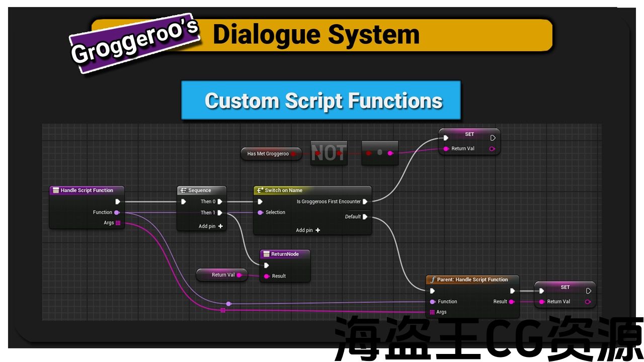Add a pin to the Sequence node
The height and width of the screenshot is (362, 644).
[220, 226]
